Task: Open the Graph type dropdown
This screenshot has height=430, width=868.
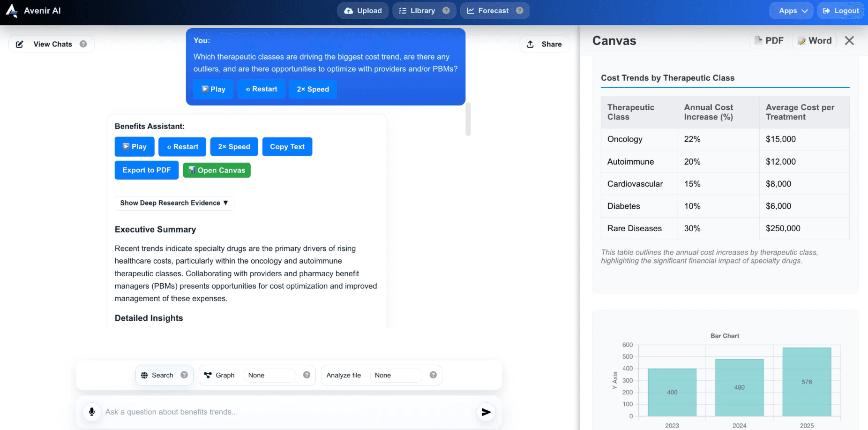Action: pyautogui.click(x=269, y=375)
